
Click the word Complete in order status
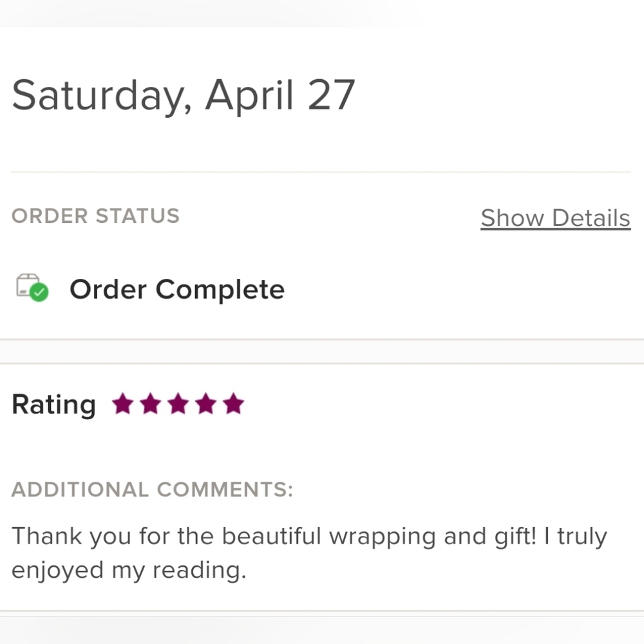[x=220, y=289]
